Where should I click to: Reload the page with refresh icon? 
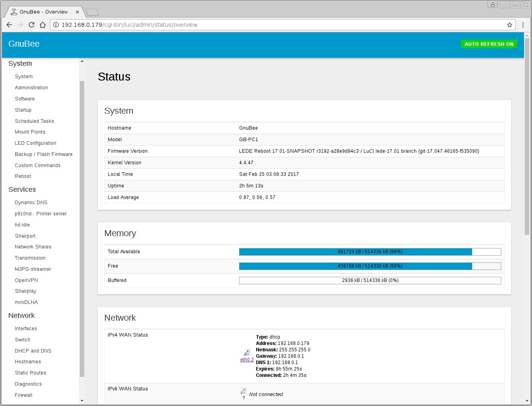click(32, 25)
